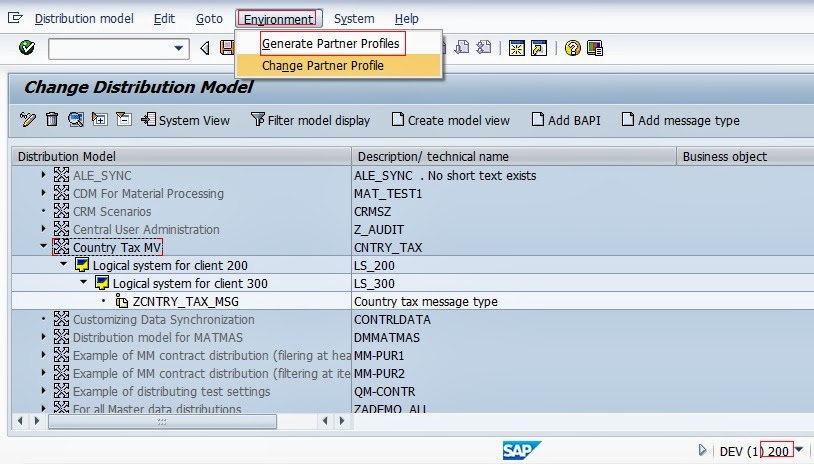Click the customize local layout icon
The height and width of the screenshot is (464, 814).
pyautogui.click(x=596, y=48)
